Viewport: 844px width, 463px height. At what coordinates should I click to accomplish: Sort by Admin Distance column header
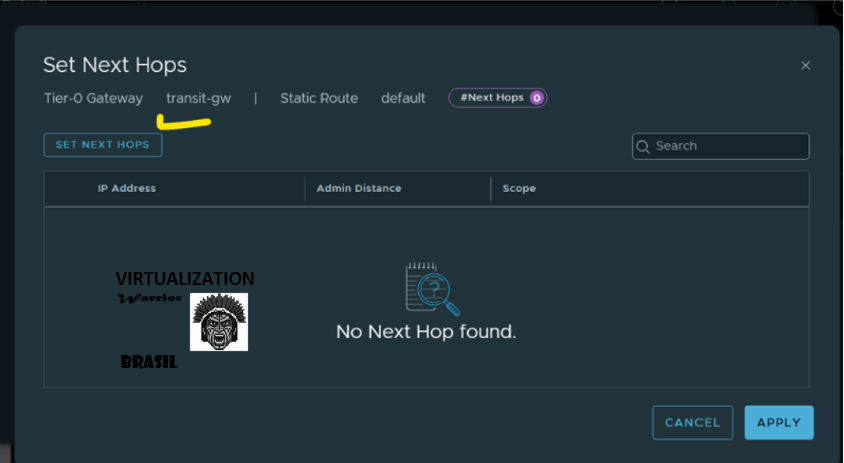(358, 188)
